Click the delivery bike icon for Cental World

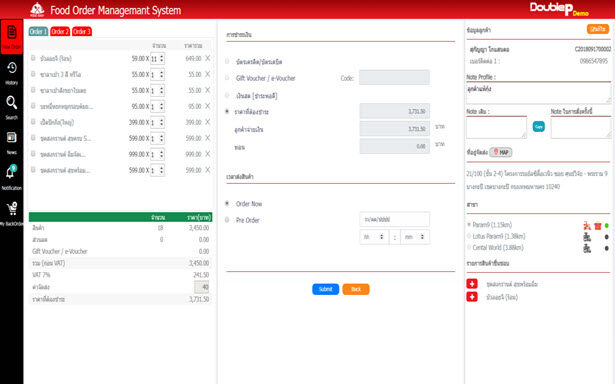[587, 248]
